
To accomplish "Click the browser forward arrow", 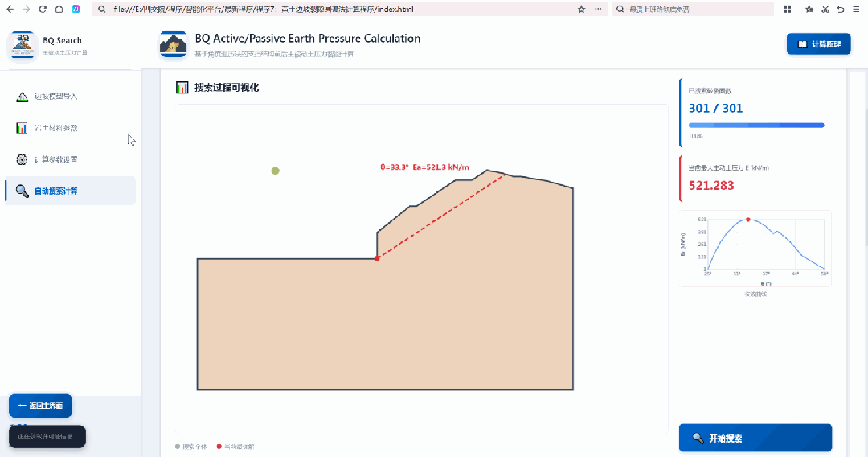I will pyautogui.click(x=26, y=10).
